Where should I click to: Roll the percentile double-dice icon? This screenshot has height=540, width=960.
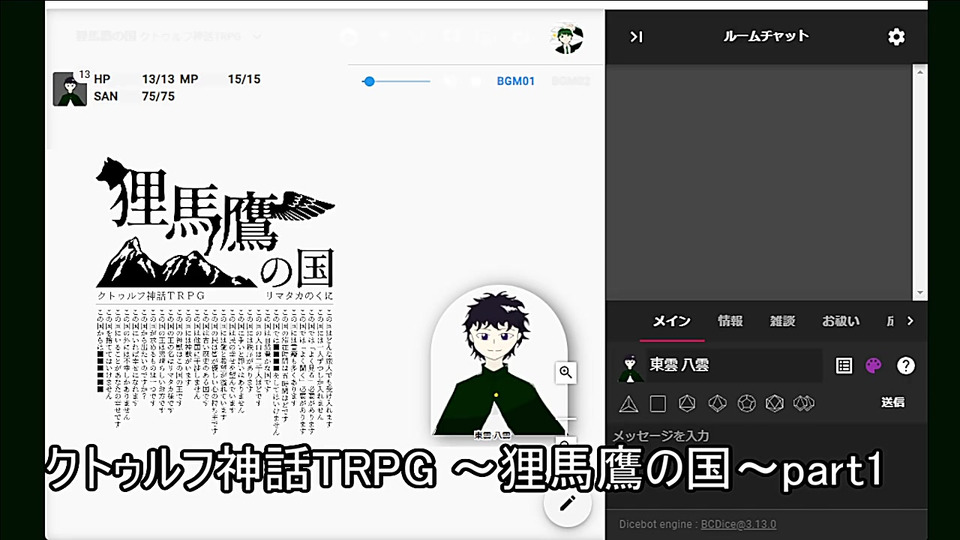pyautogui.click(x=804, y=403)
